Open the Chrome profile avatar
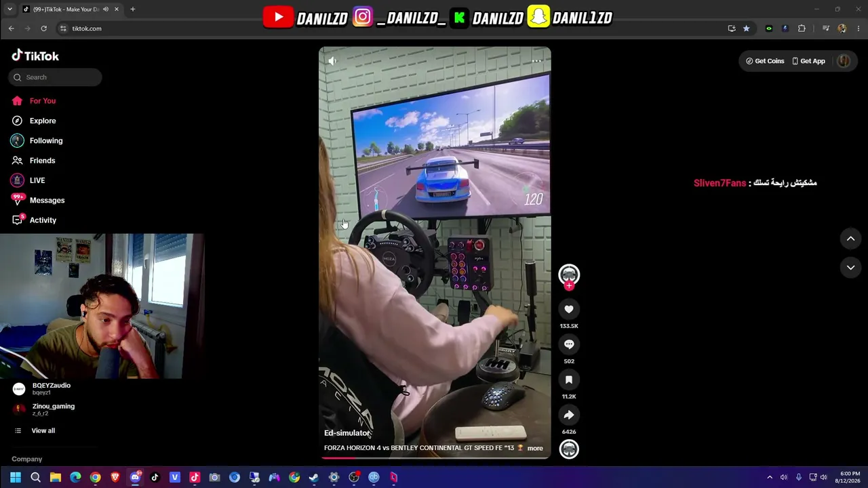The image size is (868, 488). pos(842,28)
